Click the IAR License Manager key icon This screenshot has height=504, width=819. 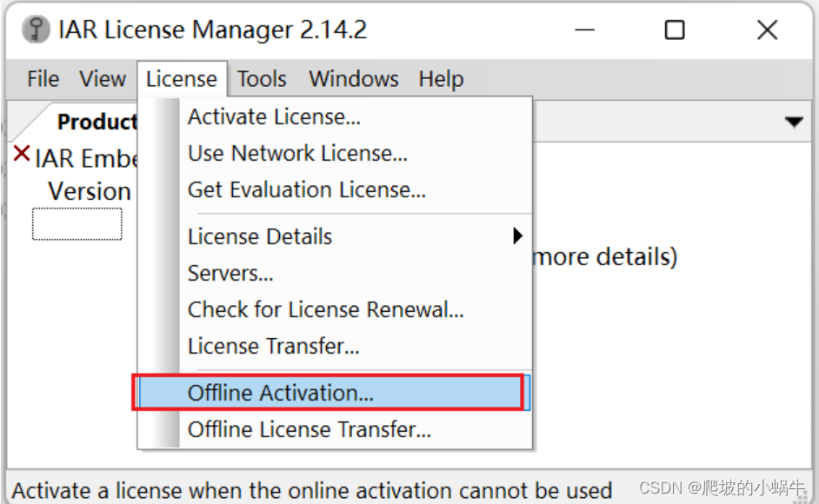[36, 30]
